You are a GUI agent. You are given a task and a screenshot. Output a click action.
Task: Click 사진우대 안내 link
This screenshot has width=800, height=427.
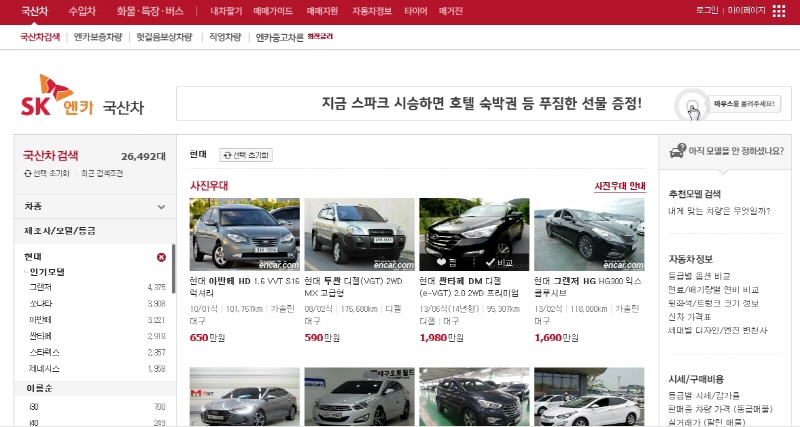click(x=620, y=186)
